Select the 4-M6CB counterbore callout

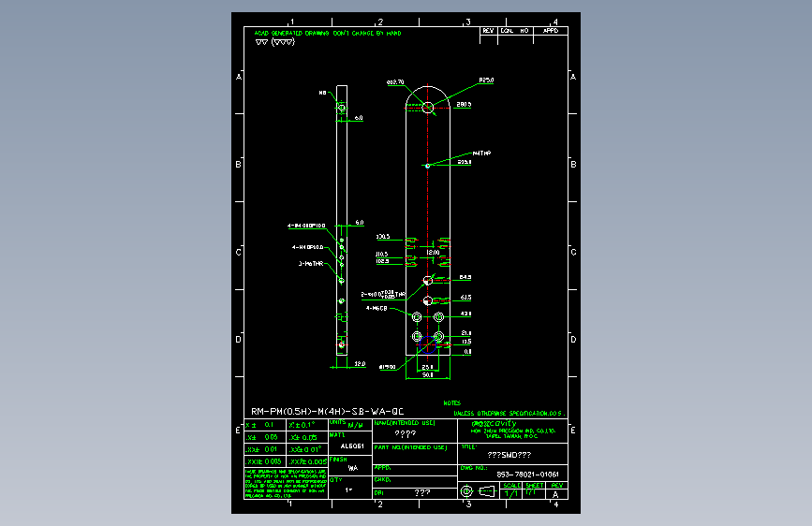[376, 309]
